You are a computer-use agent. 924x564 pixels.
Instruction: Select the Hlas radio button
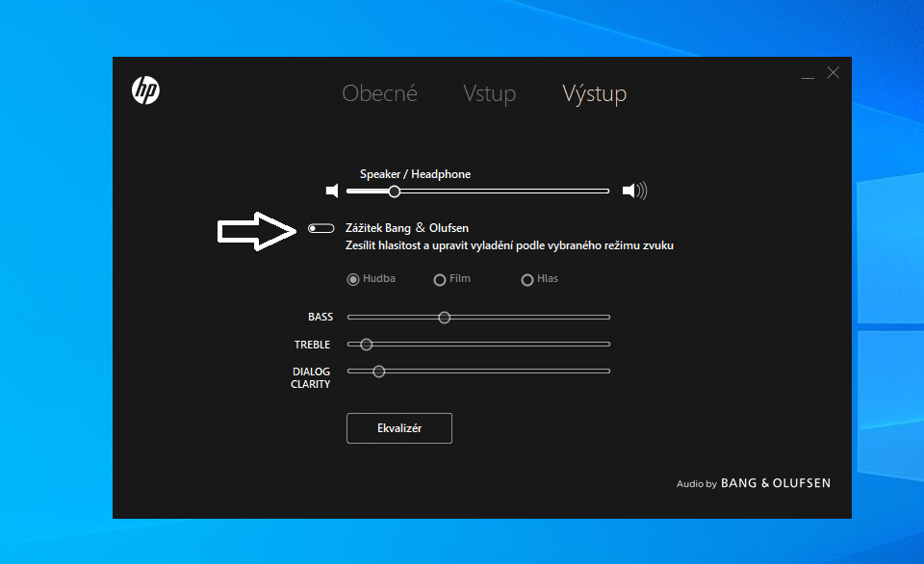(527, 280)
